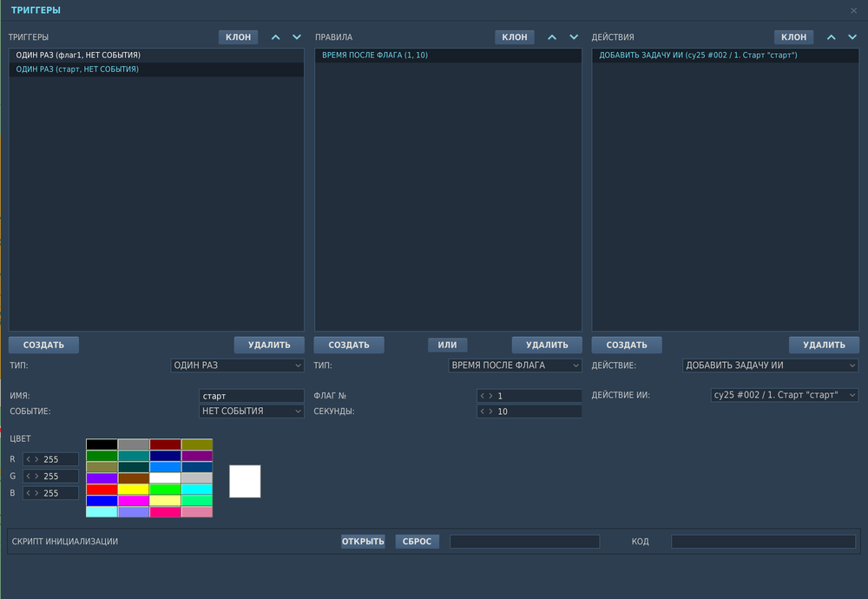Pick the yellow color swatch
Image resolution: width=868 pixels, height=599 pixels.
134,490
